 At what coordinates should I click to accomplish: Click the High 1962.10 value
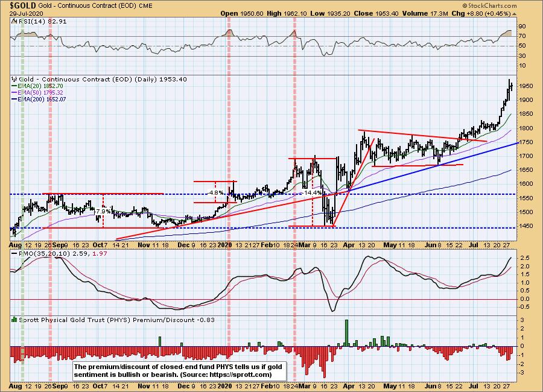pyautogui.click(x=287, y=13)
